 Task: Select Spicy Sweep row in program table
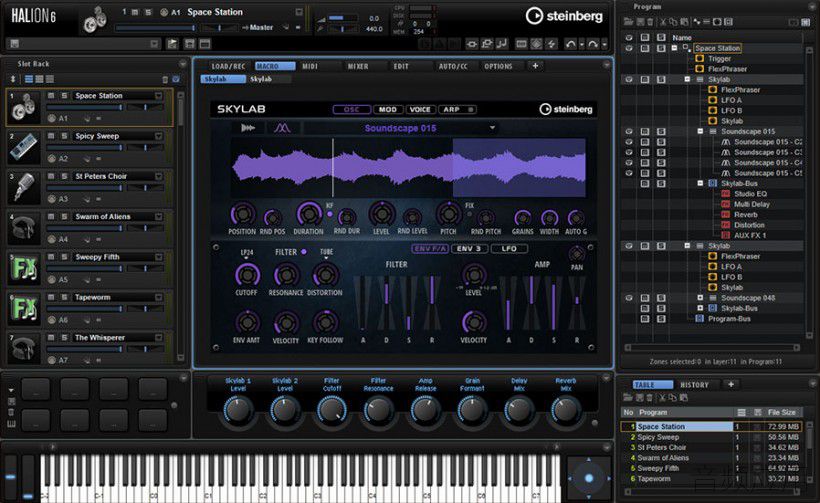click(x=712, y=437)
